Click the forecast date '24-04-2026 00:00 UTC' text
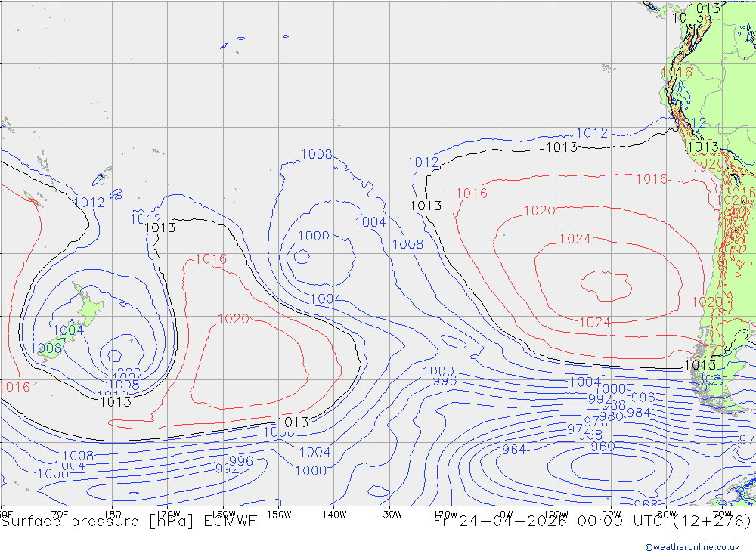 [x=561, y=522]
